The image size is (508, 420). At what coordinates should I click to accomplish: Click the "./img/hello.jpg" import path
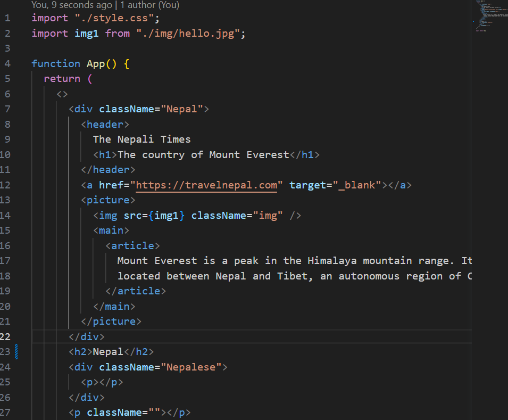[188, 34]
